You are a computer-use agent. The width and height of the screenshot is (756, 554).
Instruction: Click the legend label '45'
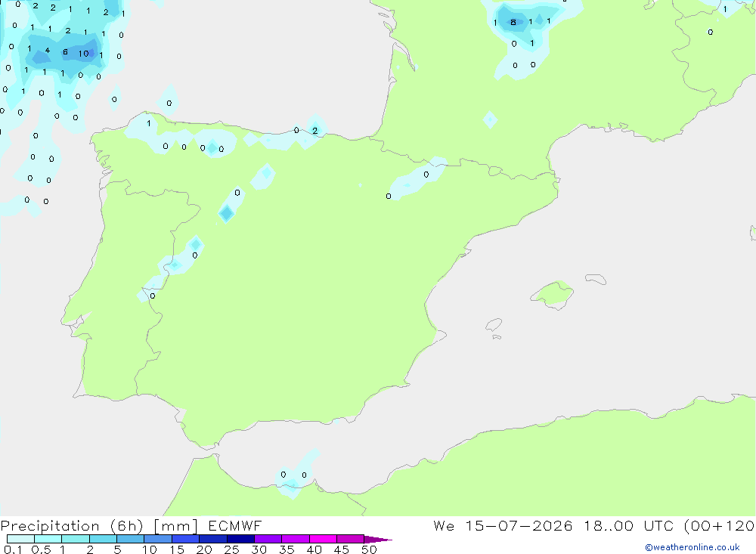342,549
